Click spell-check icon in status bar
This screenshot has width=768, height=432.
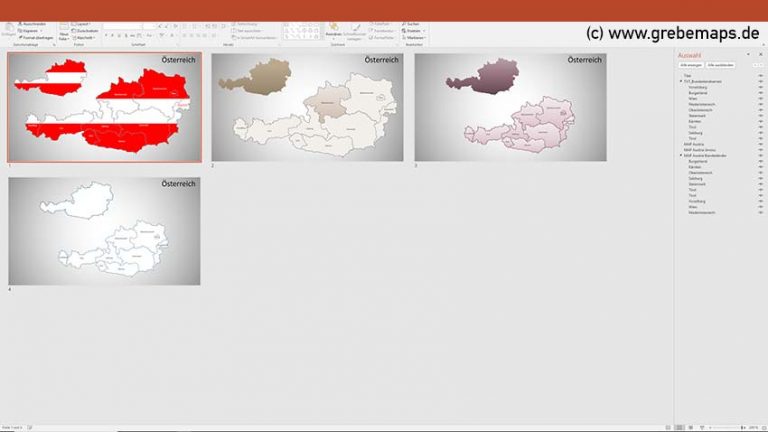coord(29,428)
